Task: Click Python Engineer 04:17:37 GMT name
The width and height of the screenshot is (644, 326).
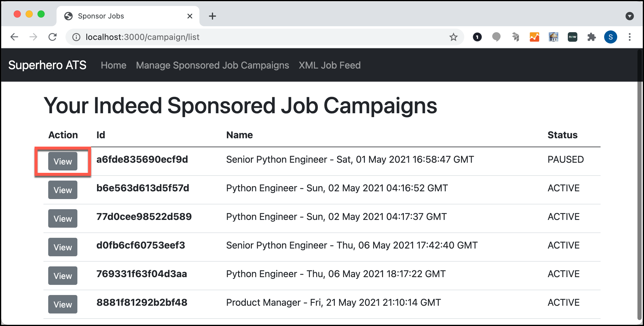Action: click(x=336, y=217)
